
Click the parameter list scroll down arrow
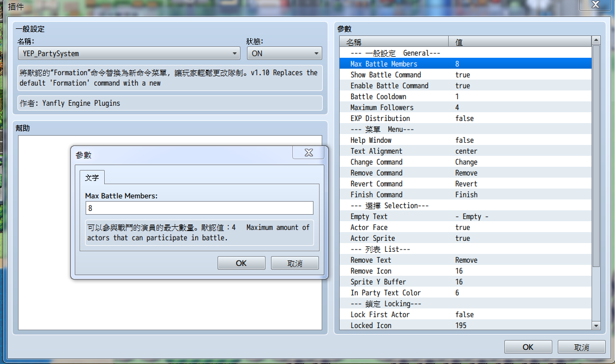pos(596,325)
